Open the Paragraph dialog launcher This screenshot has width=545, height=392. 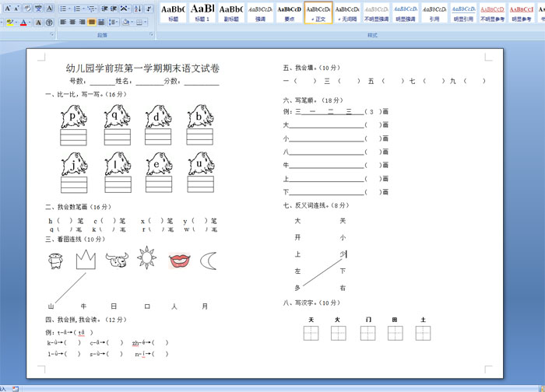(151, 34)
